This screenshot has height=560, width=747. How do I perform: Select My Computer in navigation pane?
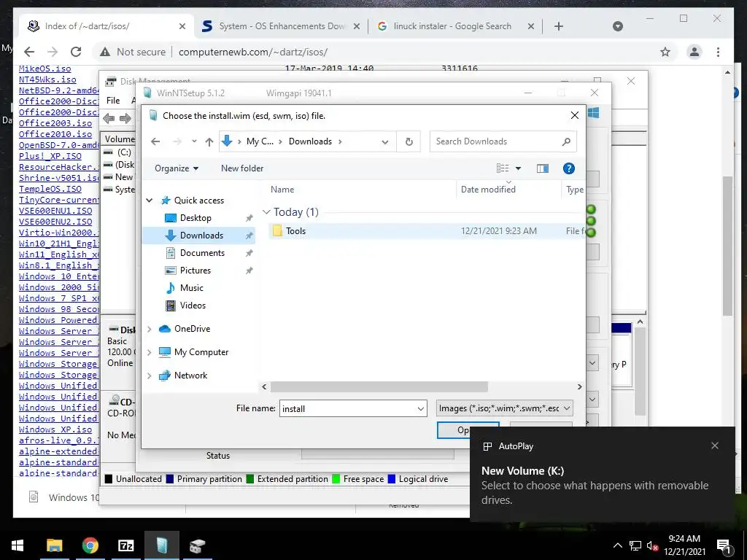click(201, 352)
